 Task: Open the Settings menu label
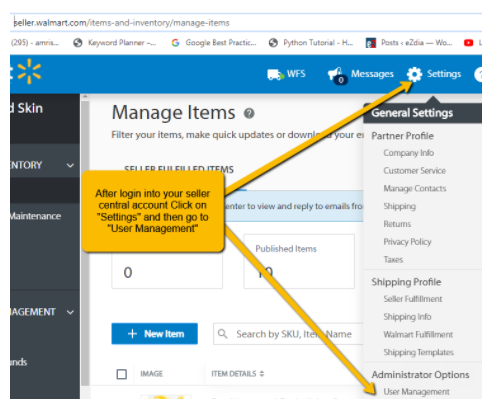[x=444, y=74]
